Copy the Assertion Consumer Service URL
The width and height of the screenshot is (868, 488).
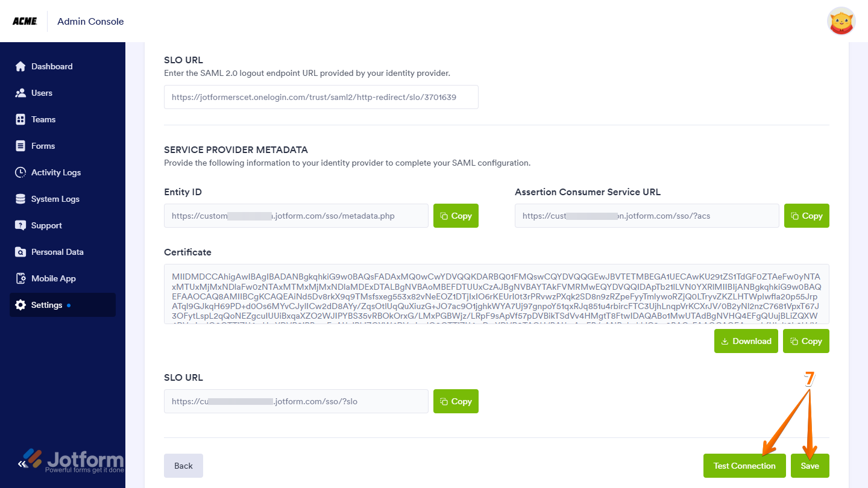[807, 216]
